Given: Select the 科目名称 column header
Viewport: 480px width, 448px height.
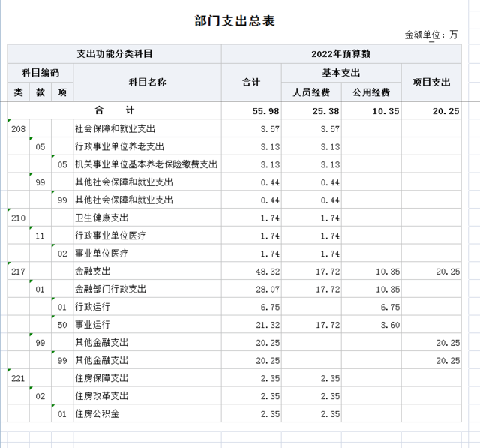Looking at the screenshot, I should click(147, 82).
